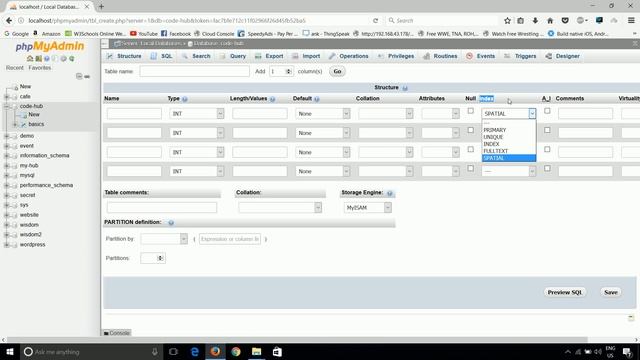The image size is (640, 360).
Task: Select basics table under code-hub
Action: pyautogui.click(x=36, y=124)
